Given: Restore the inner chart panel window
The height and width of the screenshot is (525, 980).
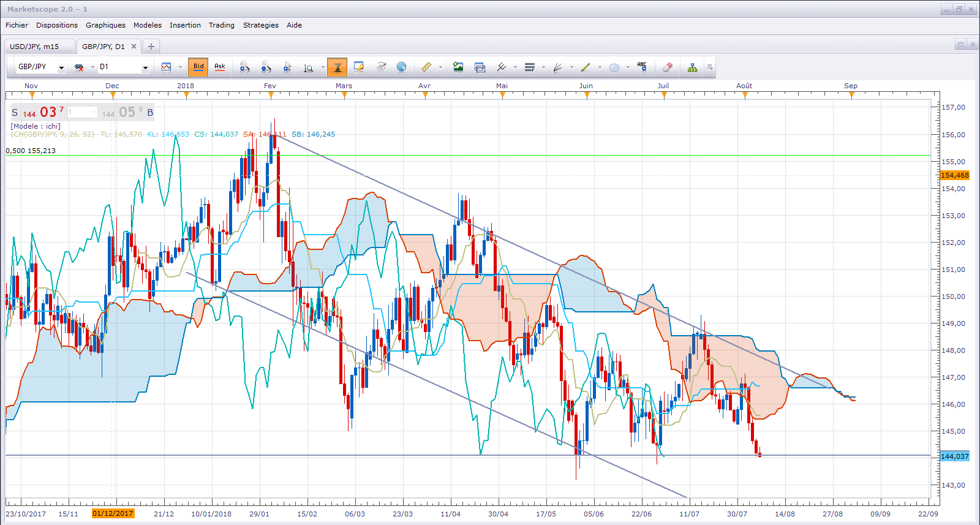Looking at the screenshot, I should click(960, 45).
